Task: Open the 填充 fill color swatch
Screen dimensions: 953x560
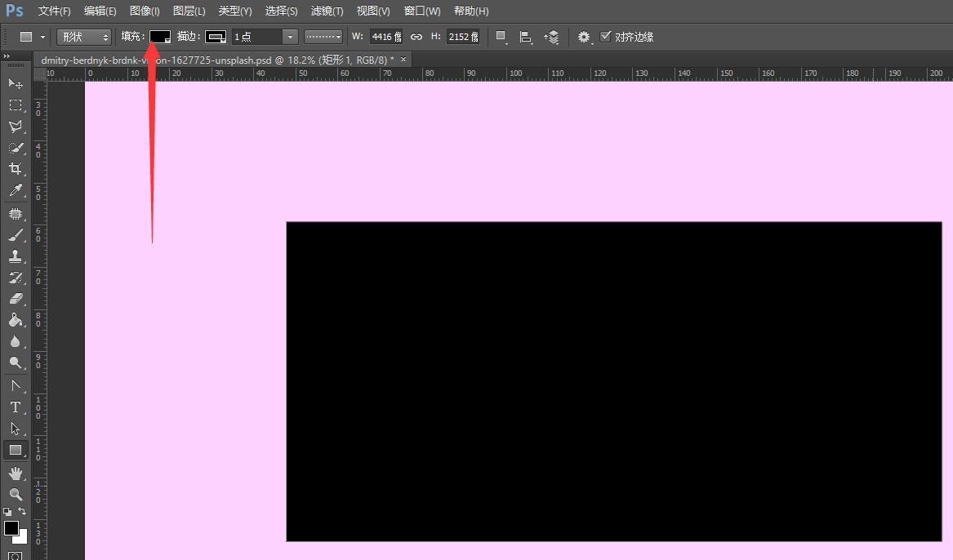Action: [160, 37]
